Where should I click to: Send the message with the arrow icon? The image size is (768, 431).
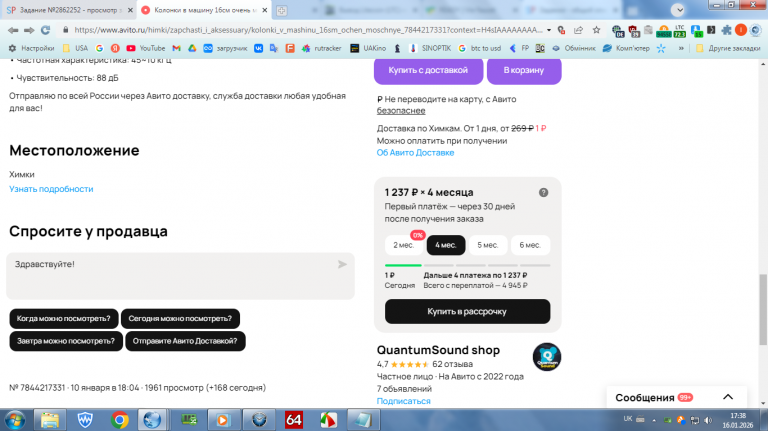click(x=342, y=264)
